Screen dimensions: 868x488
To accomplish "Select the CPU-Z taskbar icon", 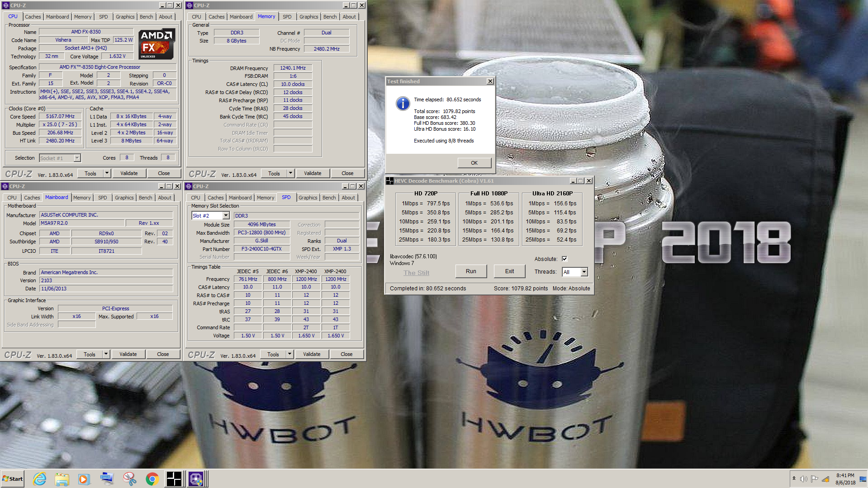I will pos(196,479).
